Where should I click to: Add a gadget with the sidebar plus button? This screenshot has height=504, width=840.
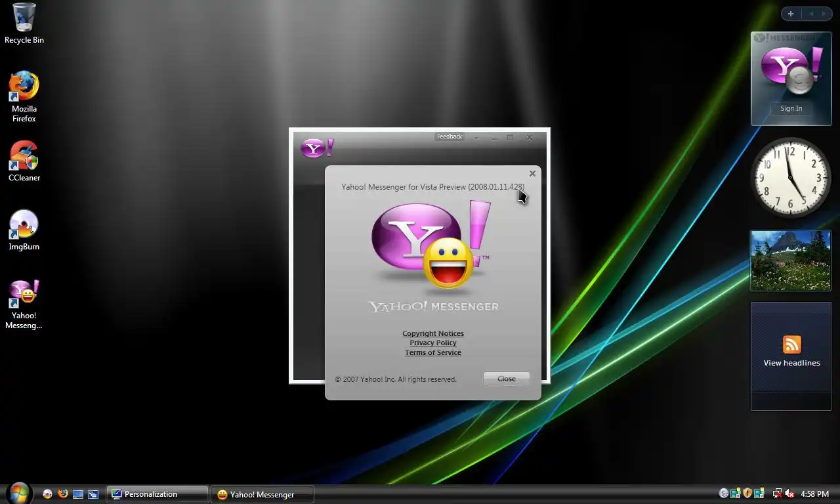(x=791, y=14)
